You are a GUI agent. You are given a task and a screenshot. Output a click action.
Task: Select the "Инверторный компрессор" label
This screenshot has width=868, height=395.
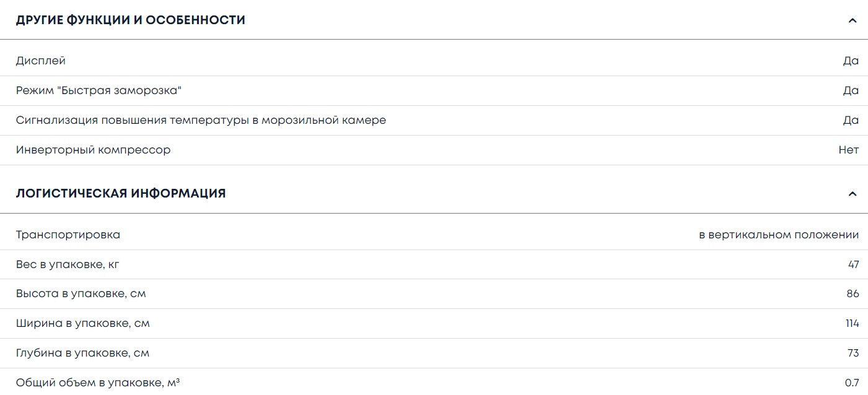[x=93, y=150]
